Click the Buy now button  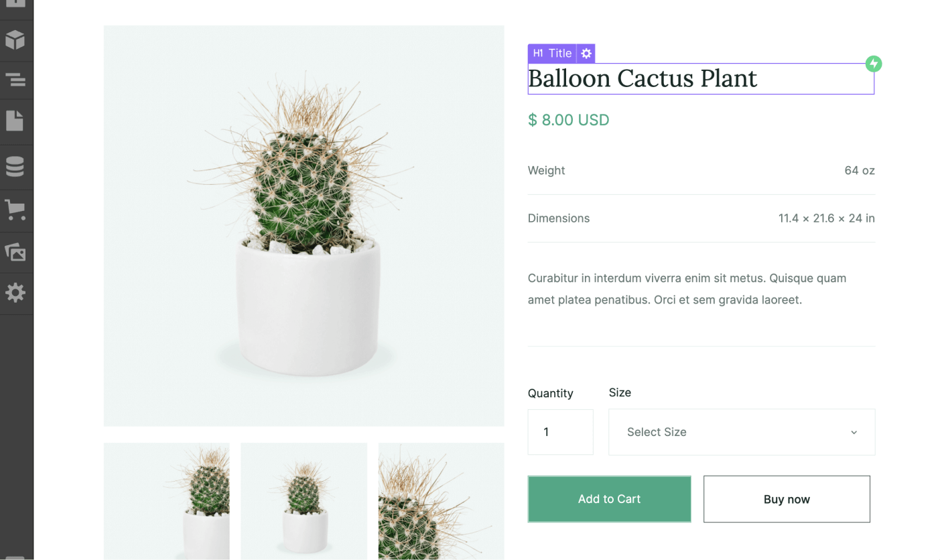pyautogui.click(x=787, y=499)
